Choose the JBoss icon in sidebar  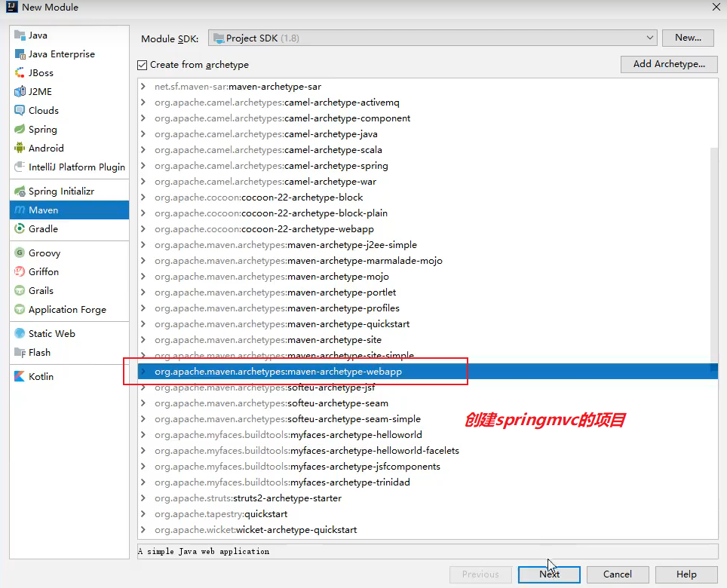[20, 73]
